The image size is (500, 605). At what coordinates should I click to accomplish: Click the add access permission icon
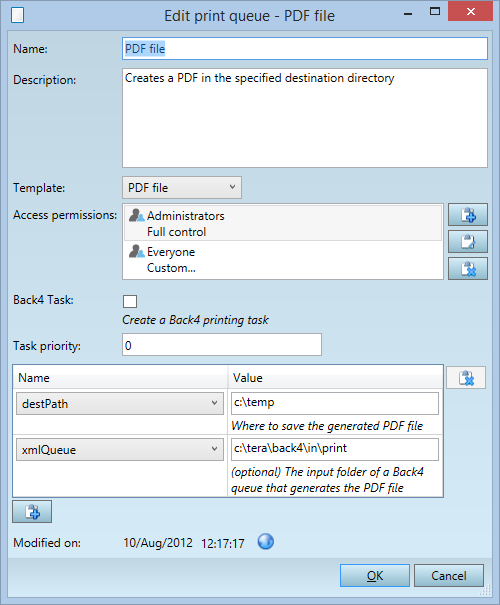[x=468, y=215]
